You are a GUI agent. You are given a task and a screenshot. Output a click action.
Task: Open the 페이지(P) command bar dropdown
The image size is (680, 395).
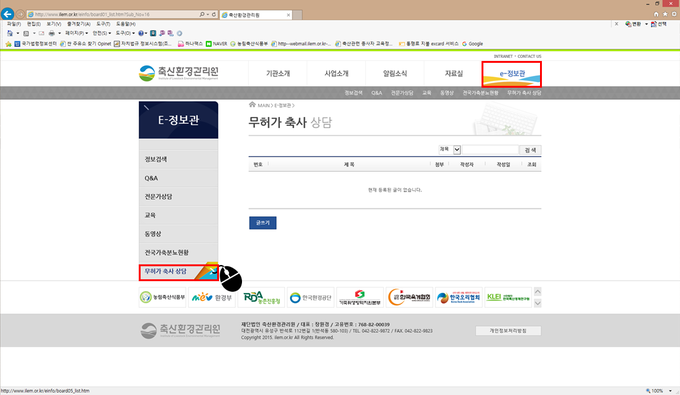[76, 33]
